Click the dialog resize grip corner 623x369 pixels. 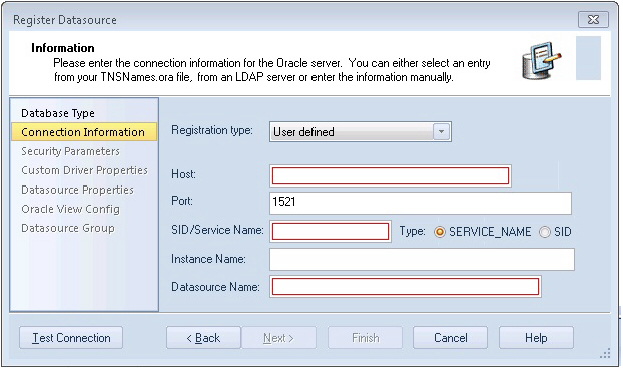(x=605, y=353)
